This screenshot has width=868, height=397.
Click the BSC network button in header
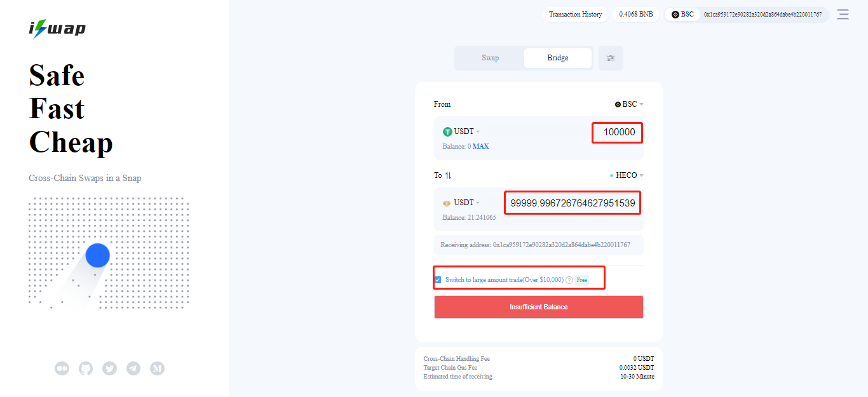[x=682, y=15]
